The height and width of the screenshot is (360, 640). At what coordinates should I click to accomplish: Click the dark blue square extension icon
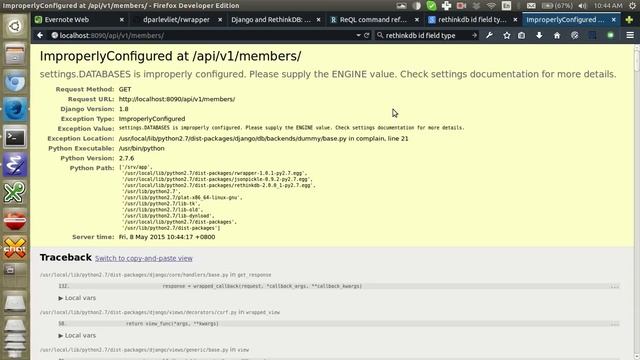point(592,36)
